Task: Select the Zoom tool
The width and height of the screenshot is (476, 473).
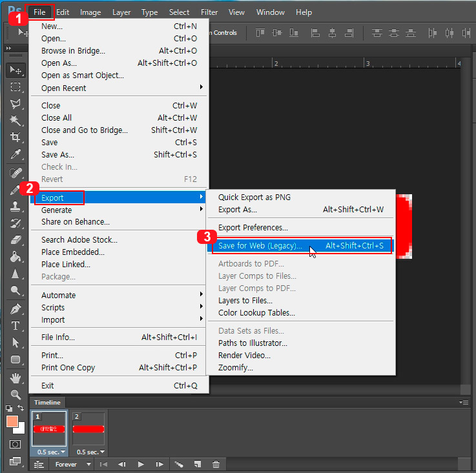Action: coord(16,394)
